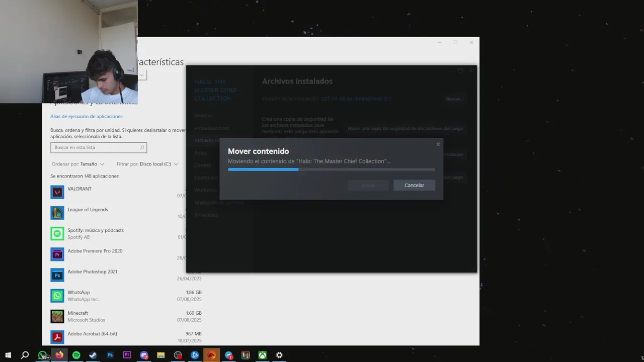Click 'Hacer una copia de seguridad de los archivos del juego'
Image resolution: width=644 pixels, height=362 pixels.
click(406, 129)
